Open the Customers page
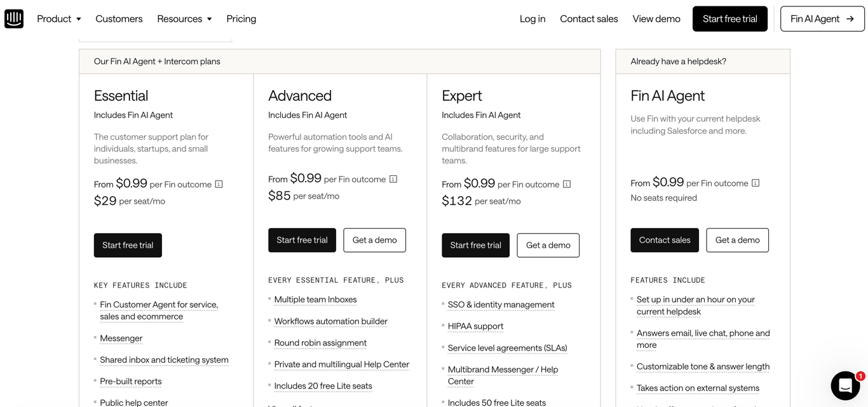 [119, 18]
